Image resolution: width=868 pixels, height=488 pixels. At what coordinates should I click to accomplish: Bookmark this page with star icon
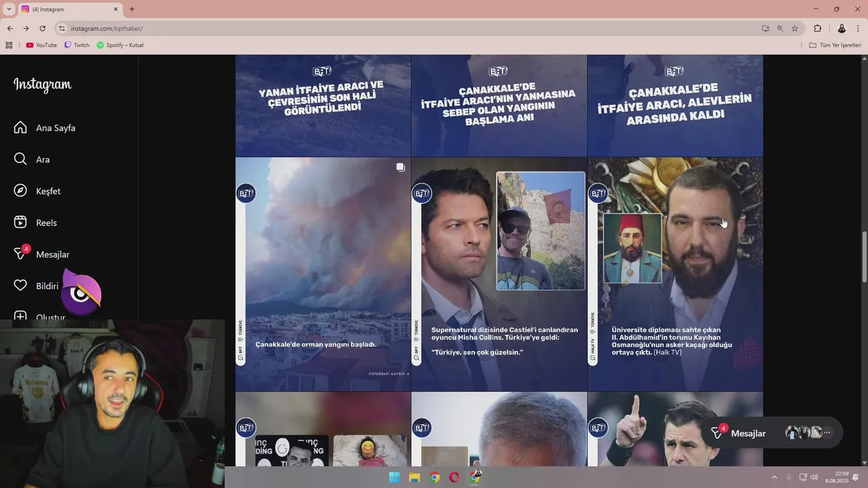[x=795, y=28]
